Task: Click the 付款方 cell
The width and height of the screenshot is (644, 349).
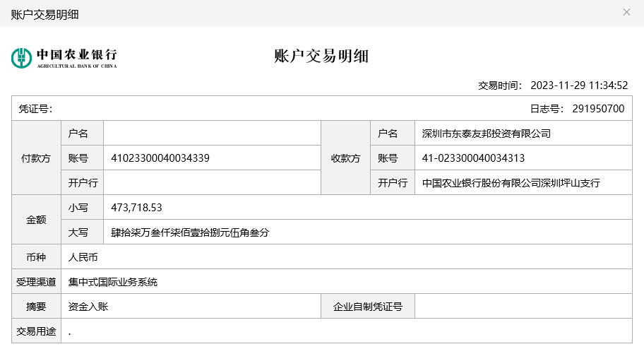Action: (36, 158)
